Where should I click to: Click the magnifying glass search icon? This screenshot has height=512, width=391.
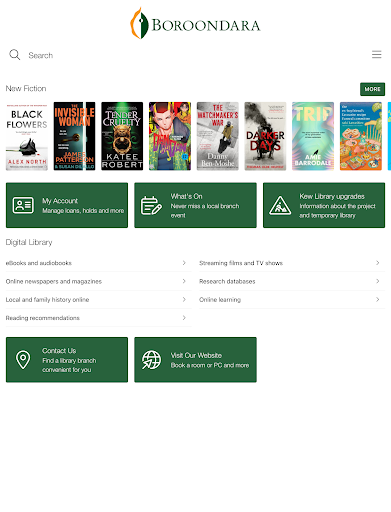click(x=15, y=55)
